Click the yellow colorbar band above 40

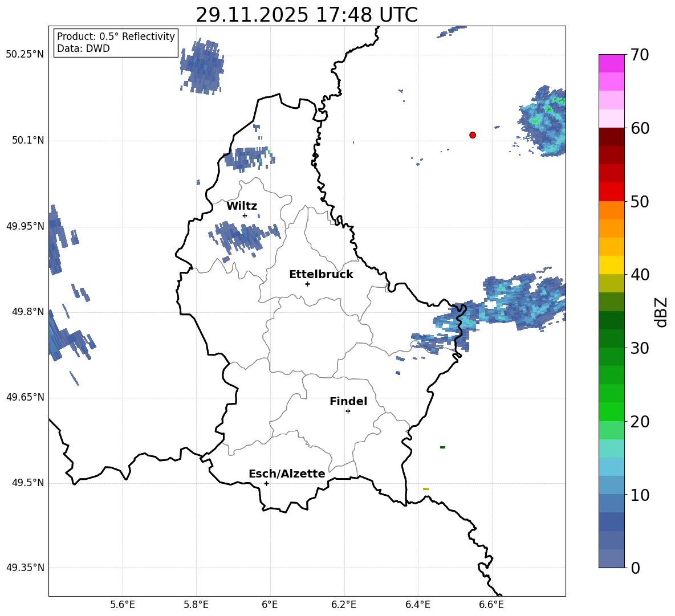(612, 265)
